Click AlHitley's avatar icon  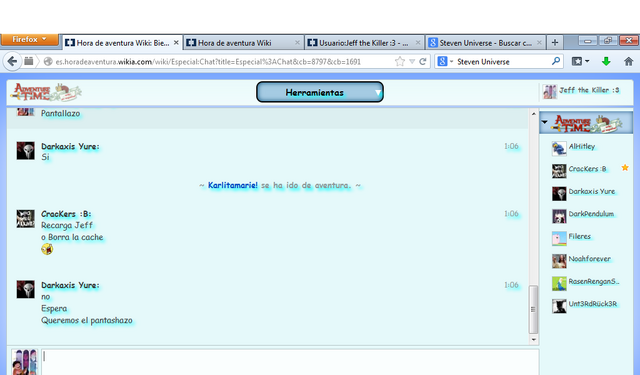click(x=559, y=149)
